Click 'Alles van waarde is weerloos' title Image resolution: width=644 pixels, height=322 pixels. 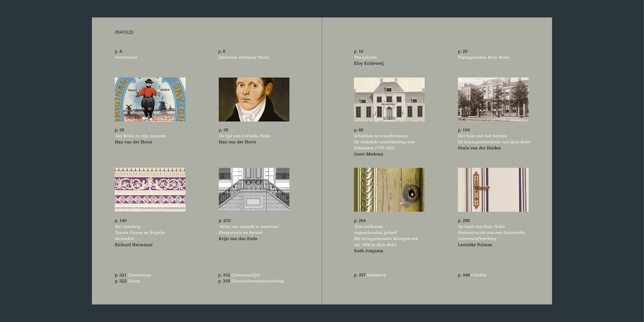(249, 226)
